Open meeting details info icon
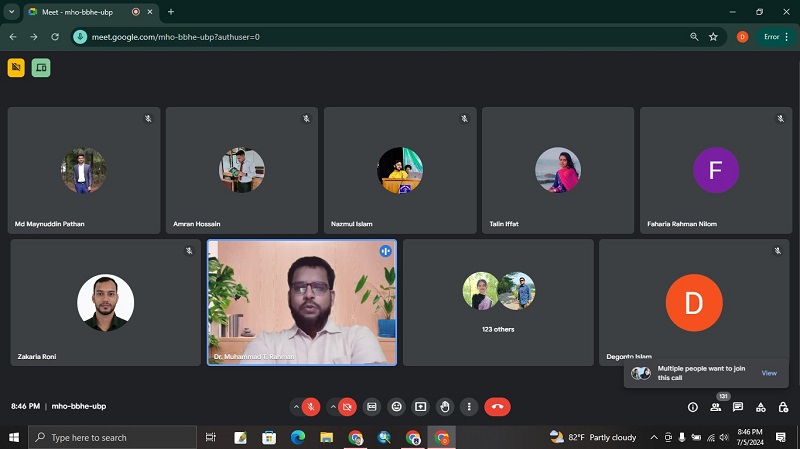This screenshot has width=800, height=449. click(693, 407)
